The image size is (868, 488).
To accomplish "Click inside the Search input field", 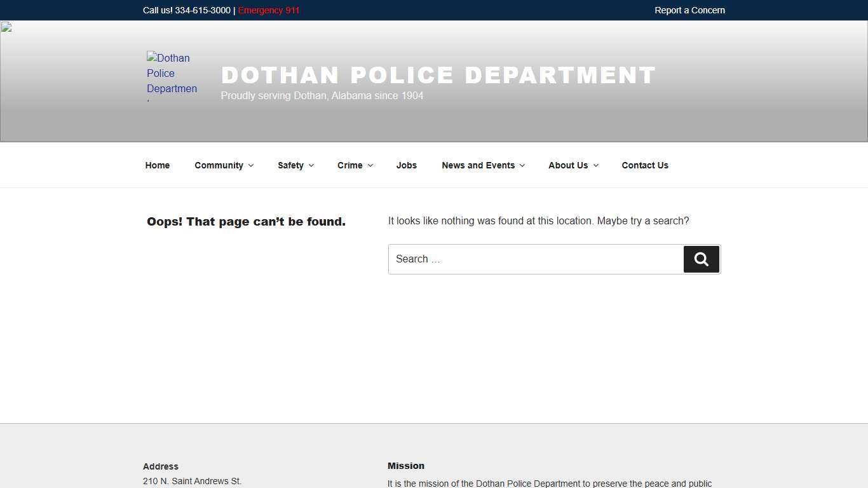I will click(x=534, y=259).
